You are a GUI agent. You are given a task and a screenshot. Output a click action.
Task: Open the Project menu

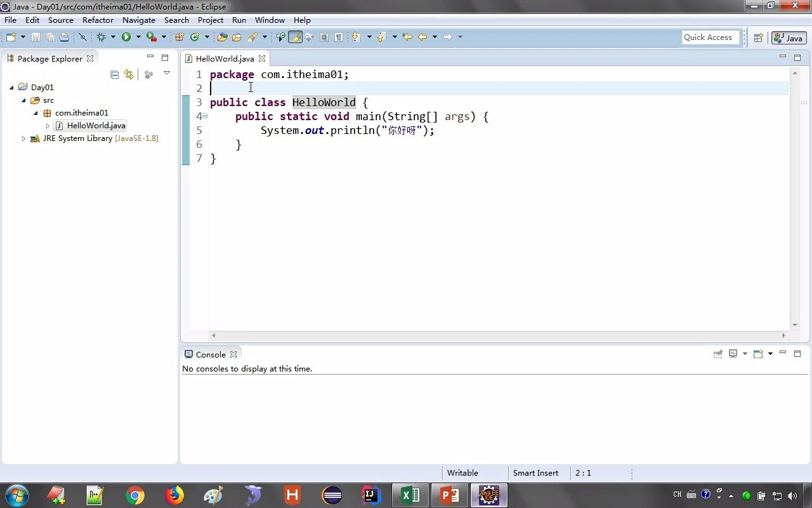pyautogui.click(x=211, y=20)
